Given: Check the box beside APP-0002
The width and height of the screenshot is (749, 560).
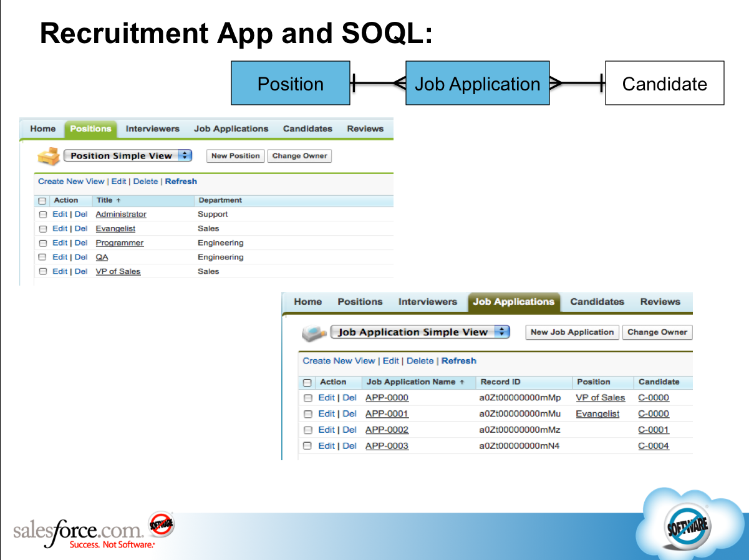Looking at the screenshot, I should (307, 430).
